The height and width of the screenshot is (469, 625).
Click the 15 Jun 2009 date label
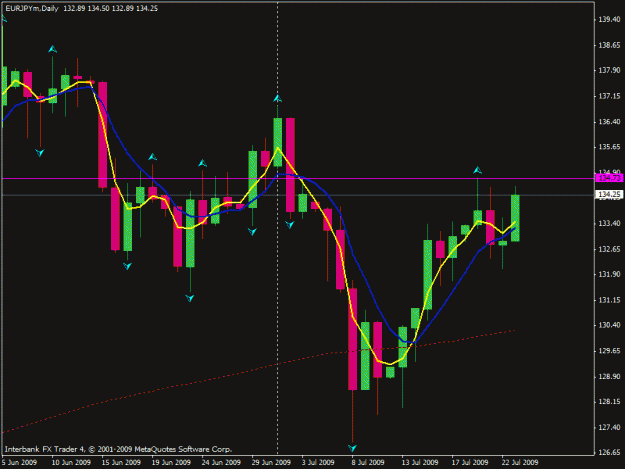pyautogui.click(x=121, y=462)
